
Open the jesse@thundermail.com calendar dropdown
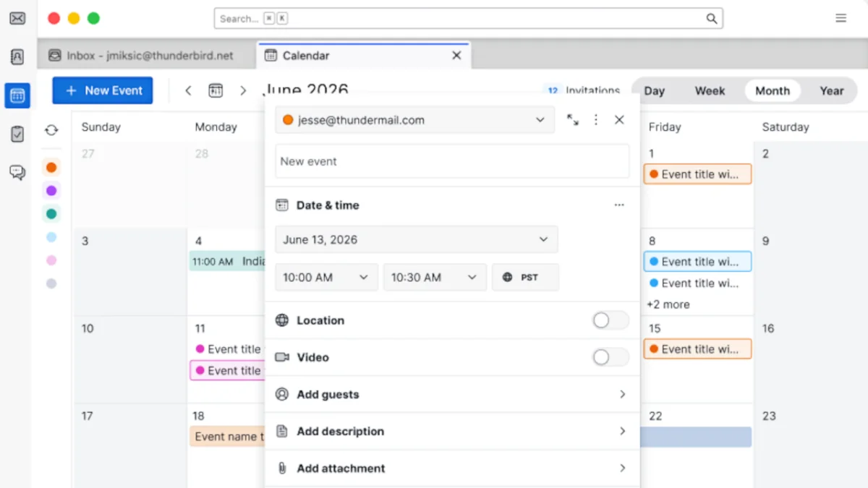(414, 120)
